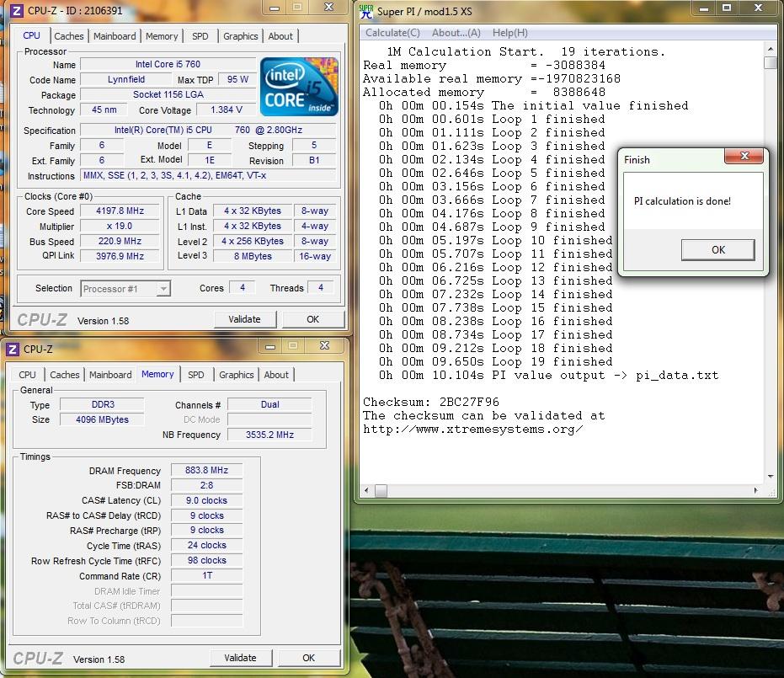Click the Super PI horizontal scrollbar thumb
The image size is (784, 678).
(381, 490)
